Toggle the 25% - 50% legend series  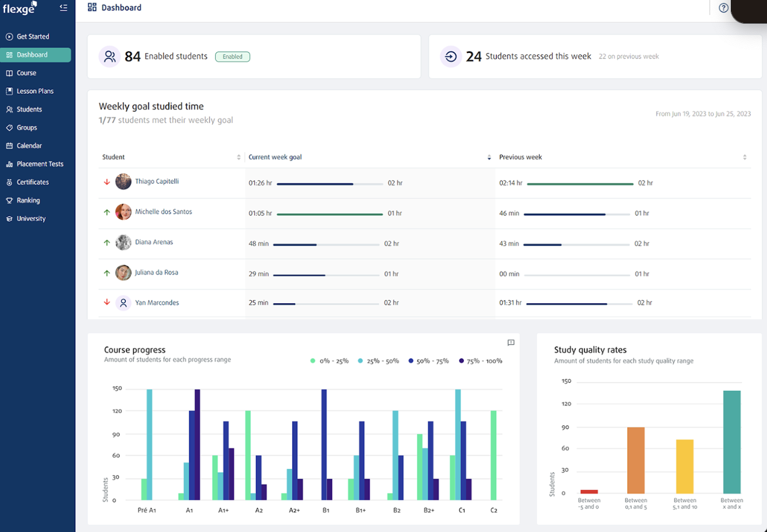coord(378,361)
